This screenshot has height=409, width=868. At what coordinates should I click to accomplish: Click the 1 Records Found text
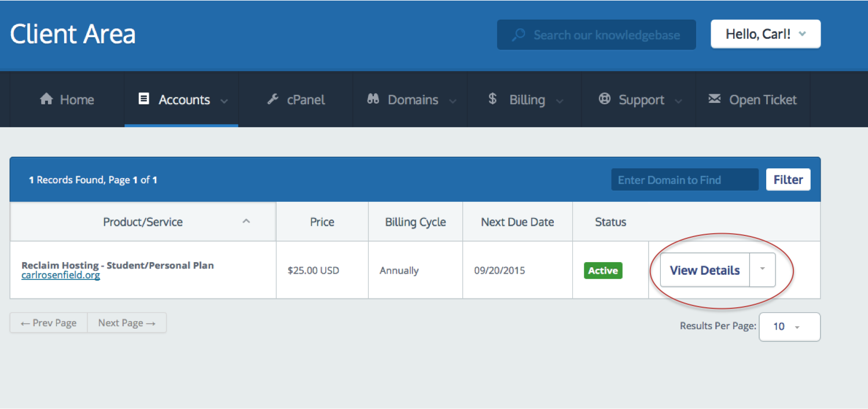67,180
